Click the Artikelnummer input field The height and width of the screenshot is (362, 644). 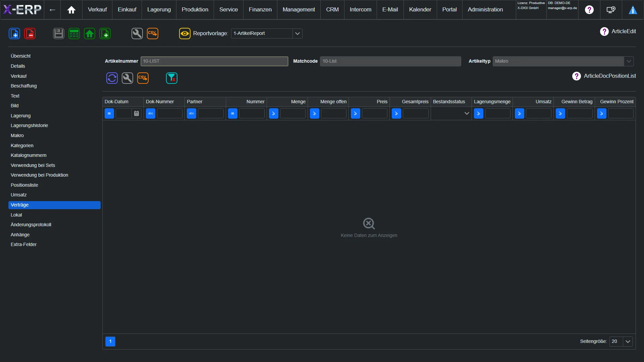point(214,61)
